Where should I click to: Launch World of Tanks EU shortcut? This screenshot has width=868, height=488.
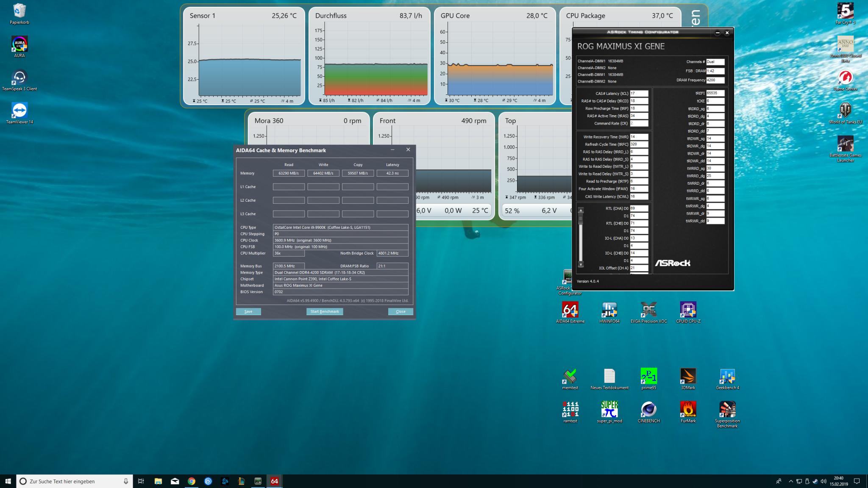click(845, 113)
